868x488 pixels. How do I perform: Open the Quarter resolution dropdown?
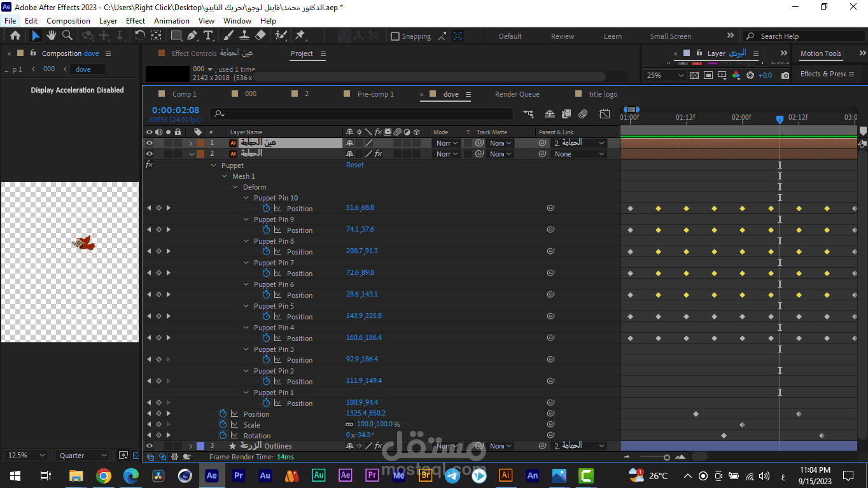[83, 456]
